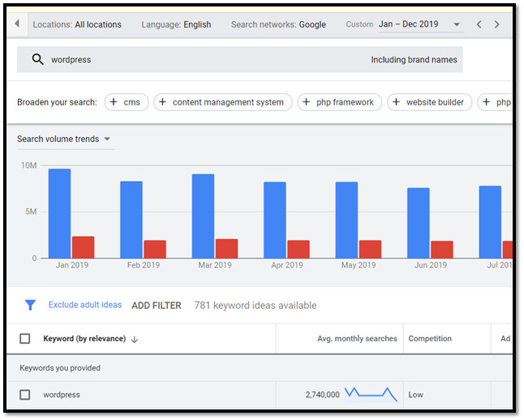This screenshot has width=524, height=420.
Task: Add 'content management system' to the search
Action: point(223,102)
